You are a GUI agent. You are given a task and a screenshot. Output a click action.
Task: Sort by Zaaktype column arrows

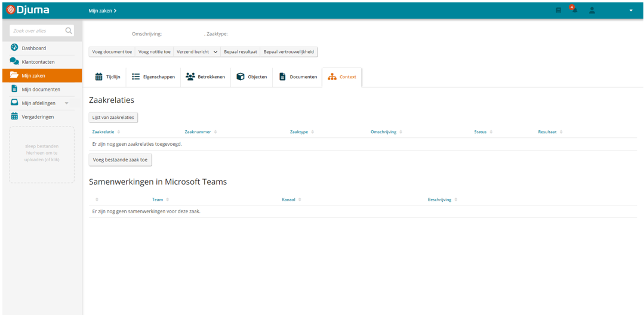tap(313, 132)
